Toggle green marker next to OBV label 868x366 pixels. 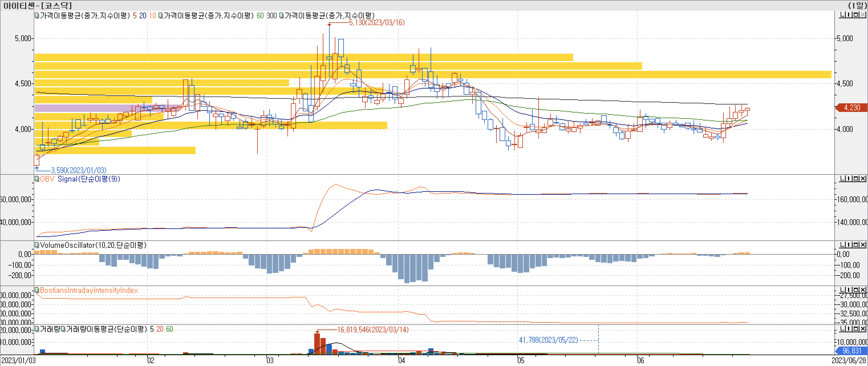click(x=37, y=179)
